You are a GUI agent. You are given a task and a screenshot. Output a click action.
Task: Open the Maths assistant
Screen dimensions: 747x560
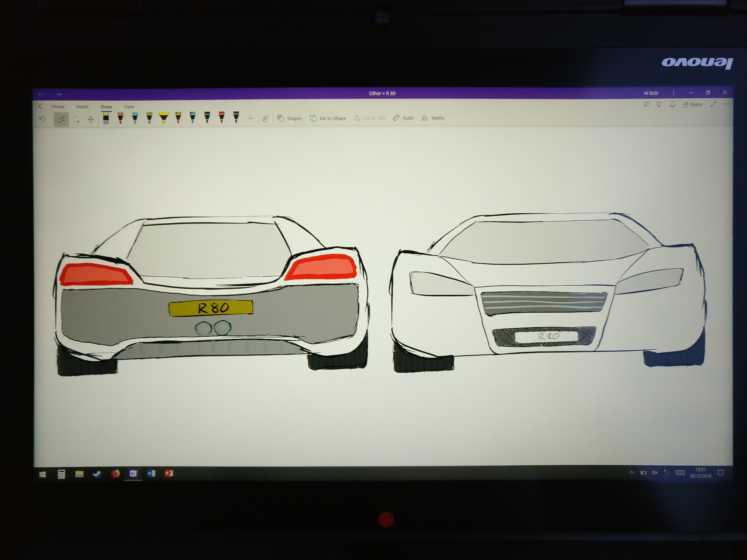pyautogui.click(x=433, y=118)
